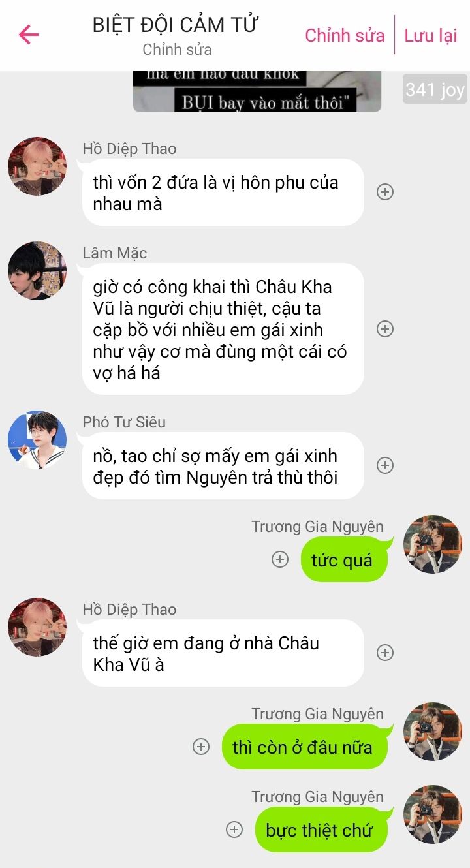The height and width of the screenshot is (868, 470).
Task: Tap Lâm Mặc's avatar
Action: click(37, 271)
